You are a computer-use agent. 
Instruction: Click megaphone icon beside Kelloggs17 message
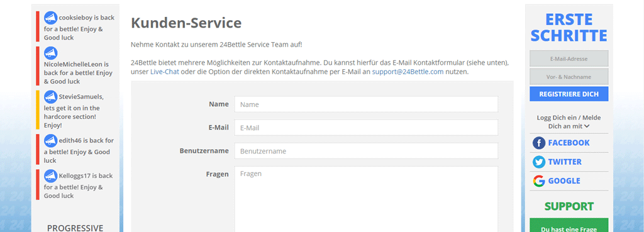coord(50,176)
